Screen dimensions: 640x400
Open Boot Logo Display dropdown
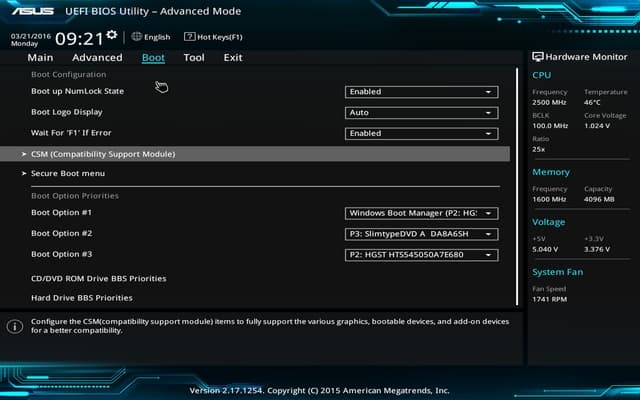pos(421,113)
